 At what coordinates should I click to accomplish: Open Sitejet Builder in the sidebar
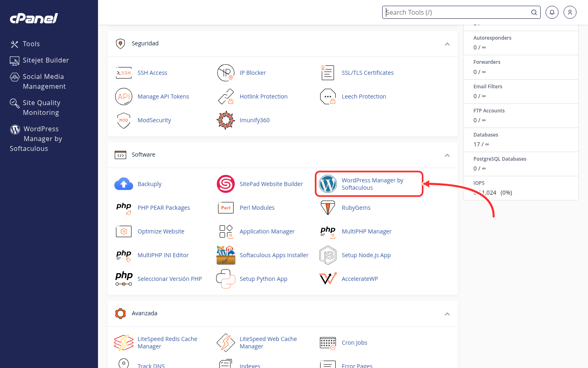click(x=40, y=61)
